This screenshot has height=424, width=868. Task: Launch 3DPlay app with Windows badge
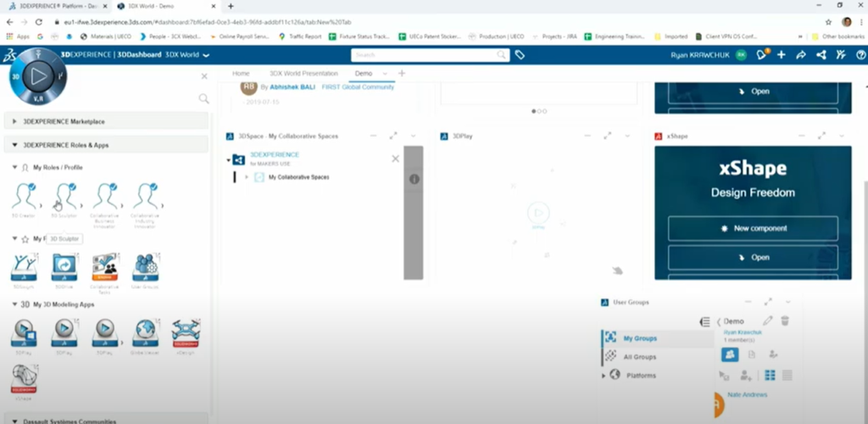coord(24,332)
